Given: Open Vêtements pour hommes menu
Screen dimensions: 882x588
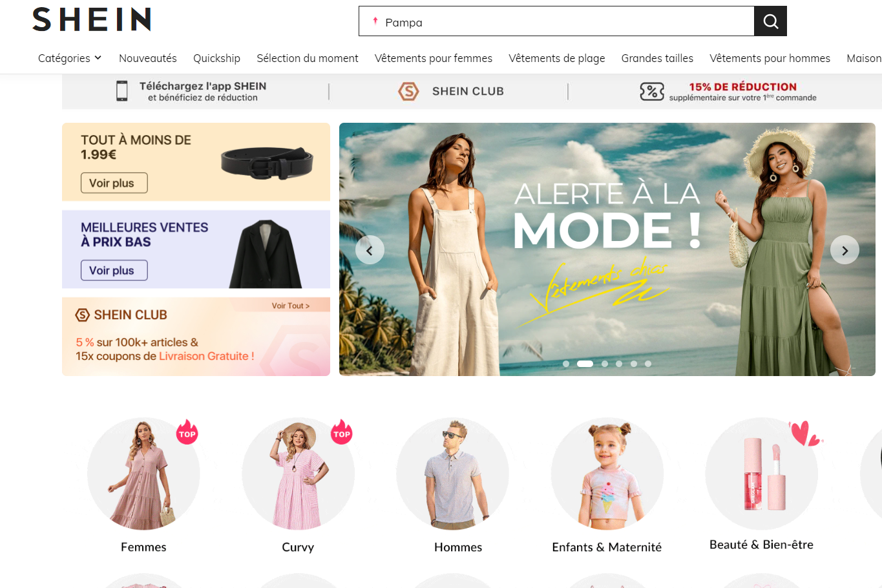Looking at the screenshot, I should tap(770, 58).
